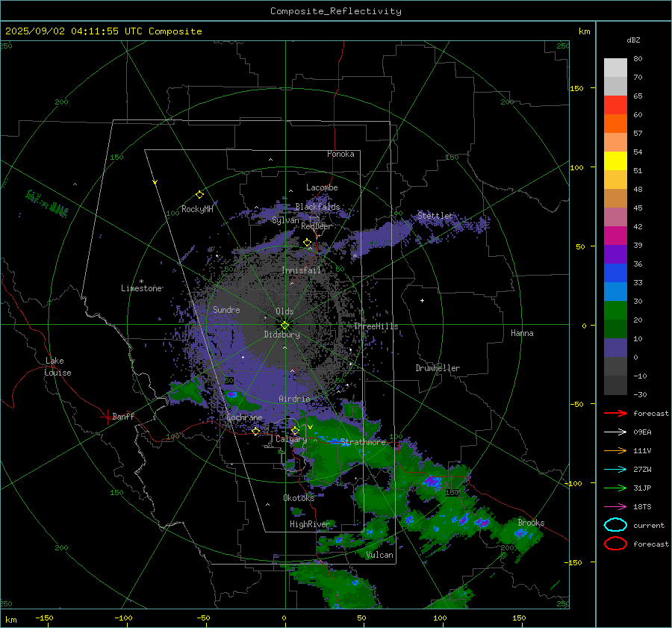The height and width of the screenshot is (628, 672).
Task: Click the Calgary city label
Action: click(291, 439)
